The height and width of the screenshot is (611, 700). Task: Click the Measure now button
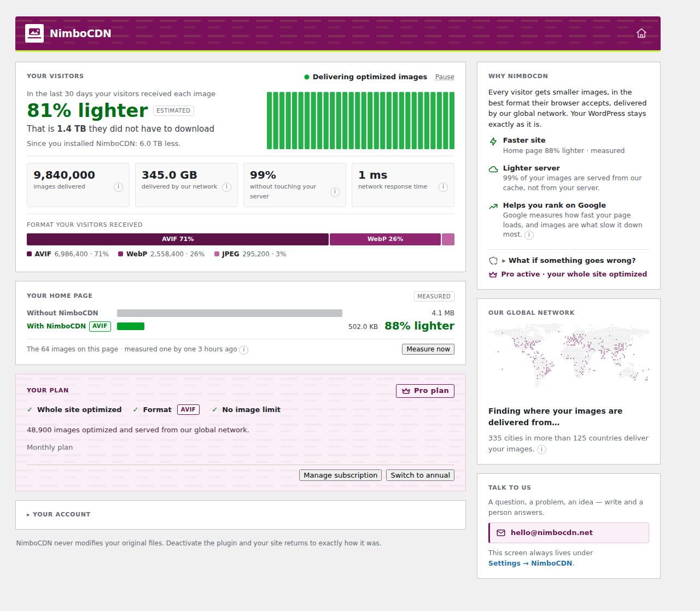coord(428,349)
